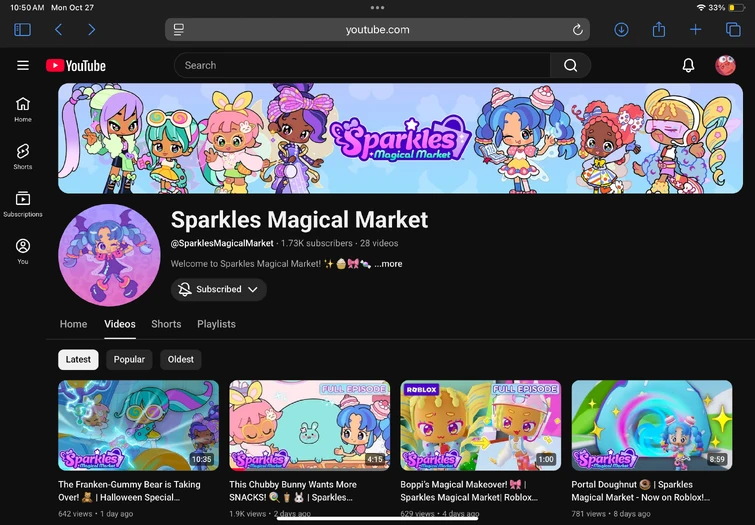
Task: Switch to the Playlists tab
Action: tap(216, 324)
